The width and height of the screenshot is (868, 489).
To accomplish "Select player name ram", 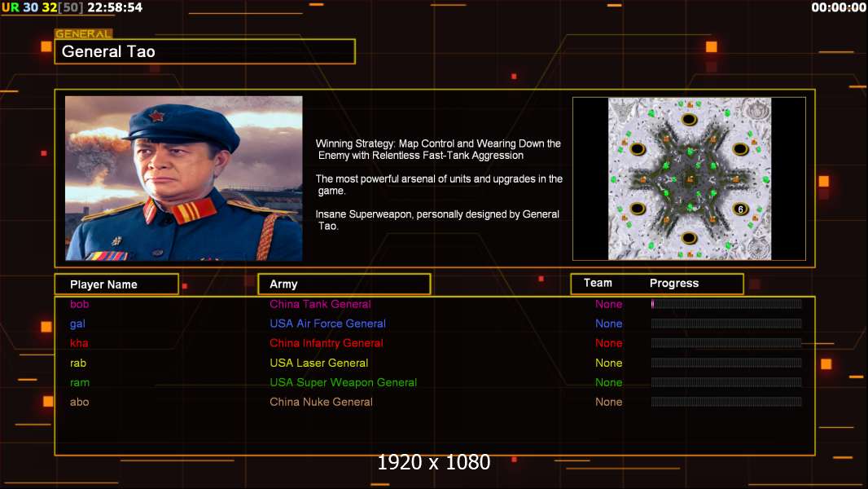I will (x=80, y=383).
